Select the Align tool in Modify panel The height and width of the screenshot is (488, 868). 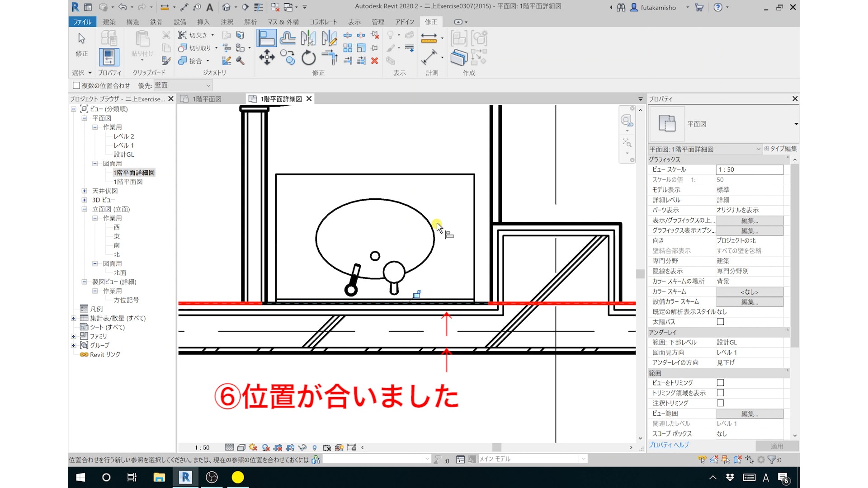[x=266, y=38]
